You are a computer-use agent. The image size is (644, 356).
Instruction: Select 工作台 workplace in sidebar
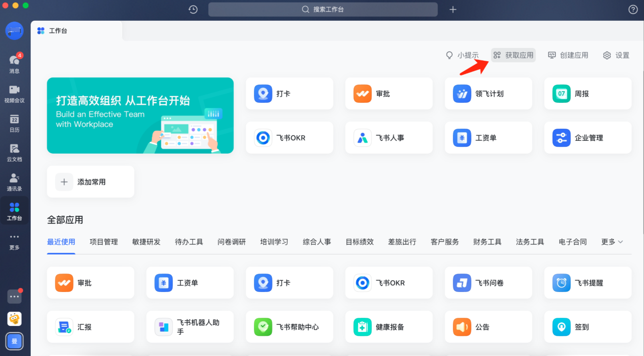[14, 211]
